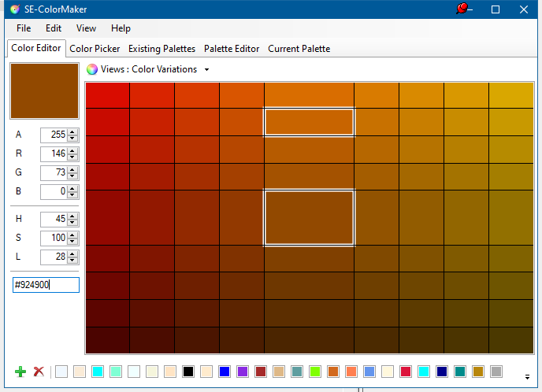Click the S field showing 100
This screenshot has height=392, width=542.
[54, 239]
